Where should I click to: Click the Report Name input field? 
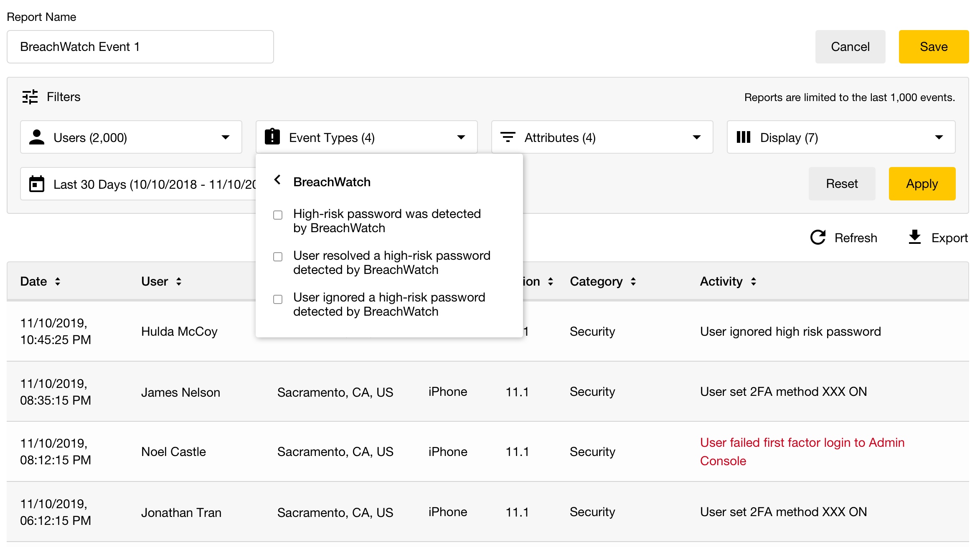tap(140, 47)
